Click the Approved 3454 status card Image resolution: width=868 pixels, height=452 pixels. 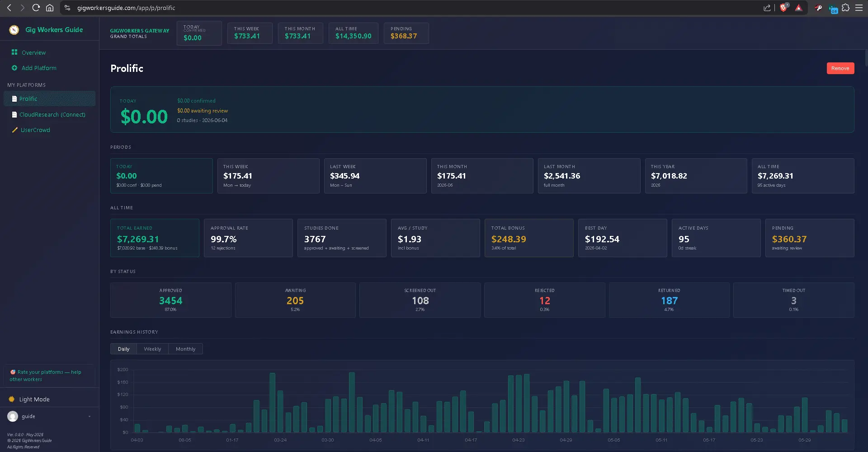171,300
